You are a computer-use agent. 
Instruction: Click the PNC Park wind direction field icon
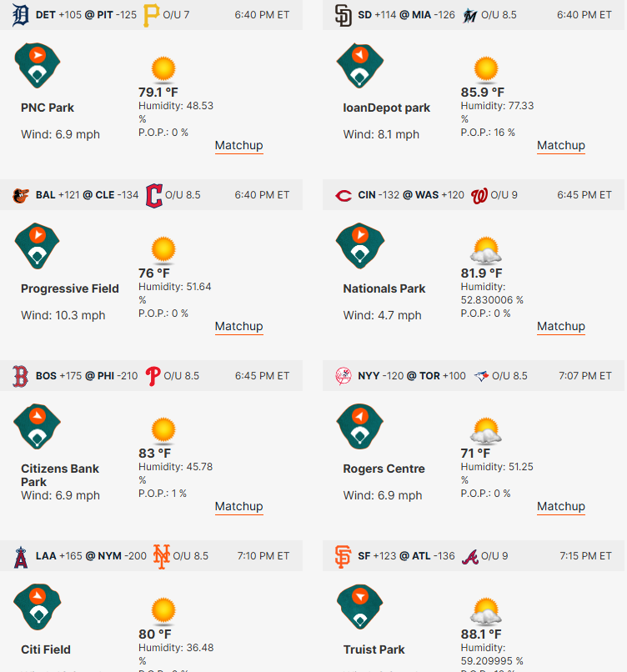[x=38, y=66]
